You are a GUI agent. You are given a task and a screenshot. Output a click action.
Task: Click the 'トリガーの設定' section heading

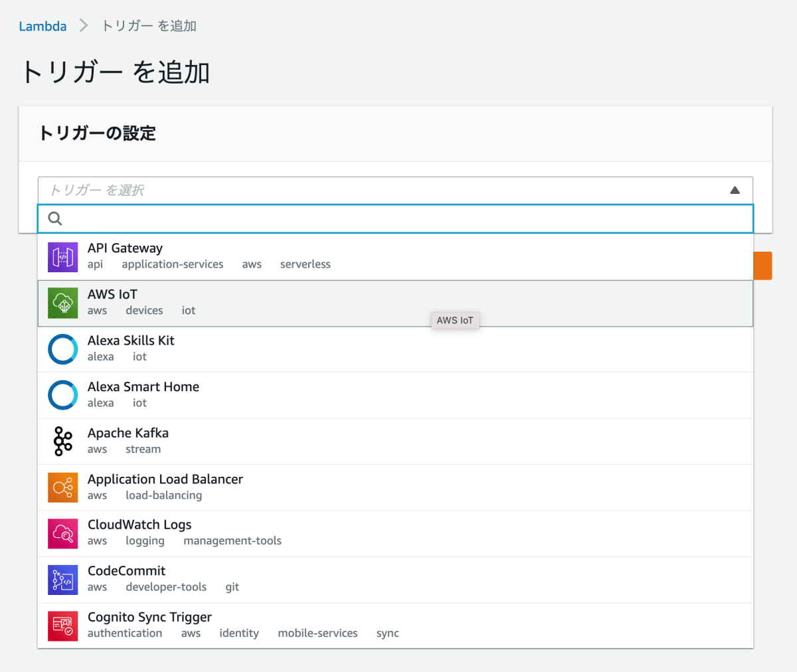[x=97, y=133]
